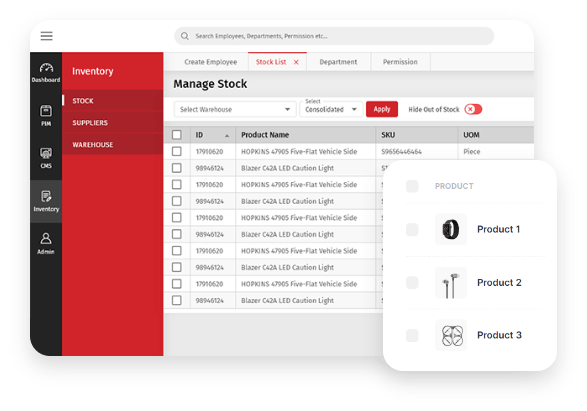This screenshot has width=587, height=411.
Task: Expand the Select Warehouse dropdown
Action: [235, 109]
